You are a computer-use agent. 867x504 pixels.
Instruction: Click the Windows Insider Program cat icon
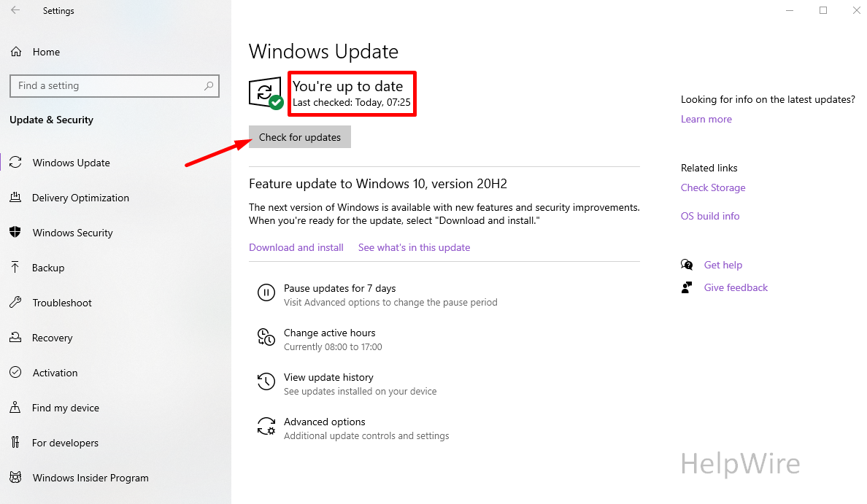[15, 478]
